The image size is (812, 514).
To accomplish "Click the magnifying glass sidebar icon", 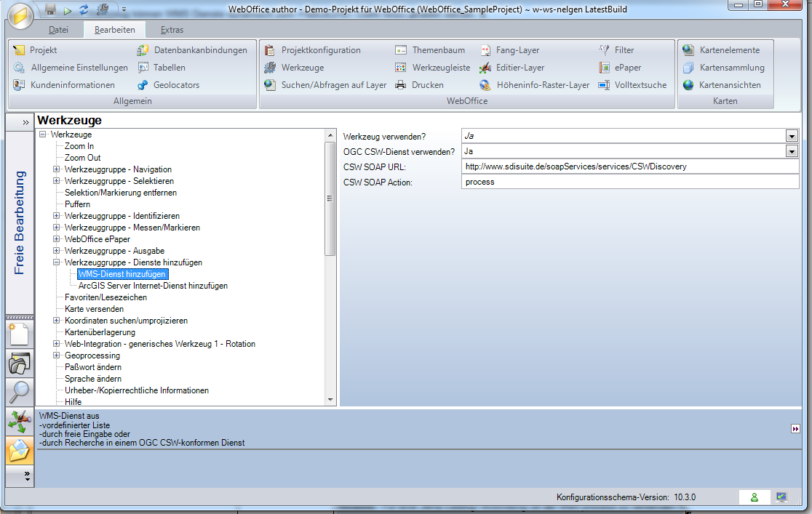I will 19,392.
